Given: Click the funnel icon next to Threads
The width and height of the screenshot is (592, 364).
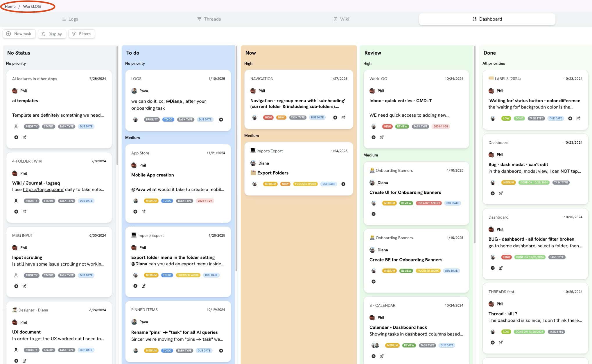Looking at the screenshot, I should [x=199, y=19].
